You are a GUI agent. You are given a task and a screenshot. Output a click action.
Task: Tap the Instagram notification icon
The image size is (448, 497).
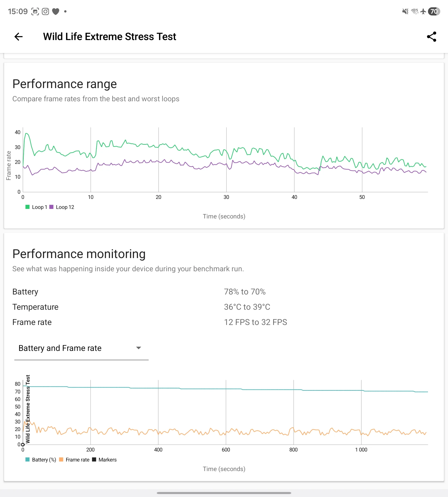point(45,11)
